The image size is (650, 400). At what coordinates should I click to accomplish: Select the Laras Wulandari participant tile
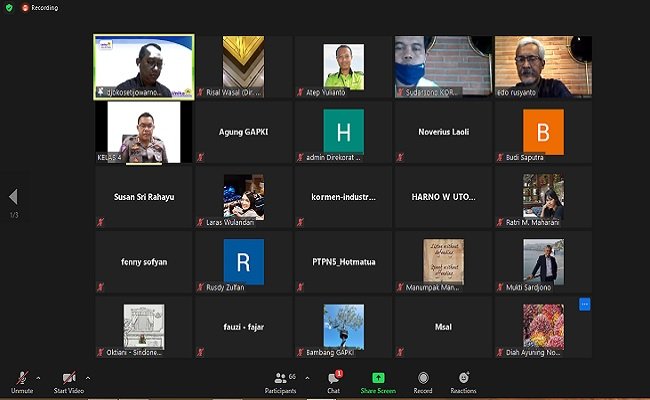tap(243, 196)
